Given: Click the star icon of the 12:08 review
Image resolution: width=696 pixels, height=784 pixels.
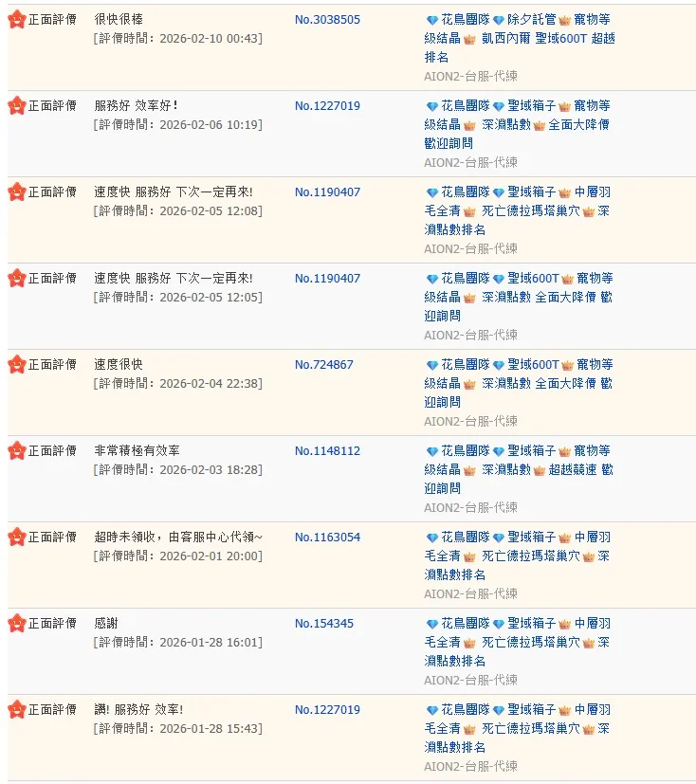Looking at the screenshot, I should coord(16,191).
